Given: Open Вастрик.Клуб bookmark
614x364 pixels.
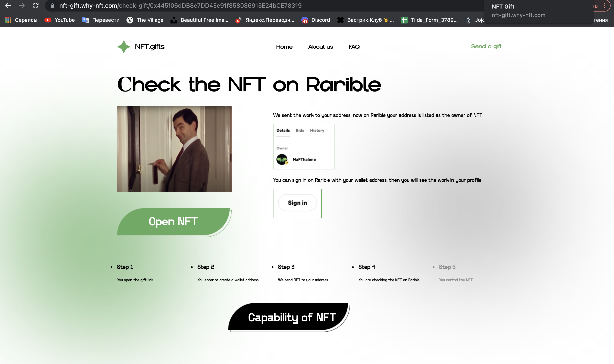Looking at the screenshot, I should pos(366,20).
